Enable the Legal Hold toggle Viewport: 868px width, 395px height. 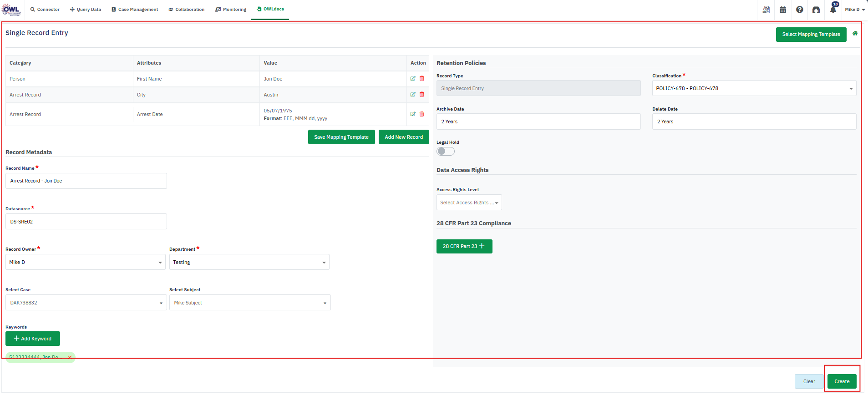pyautogui.click(x=446, y=152)
